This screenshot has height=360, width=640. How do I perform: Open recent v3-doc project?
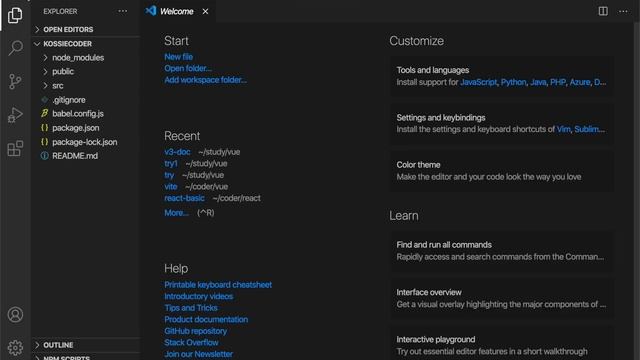177,152
